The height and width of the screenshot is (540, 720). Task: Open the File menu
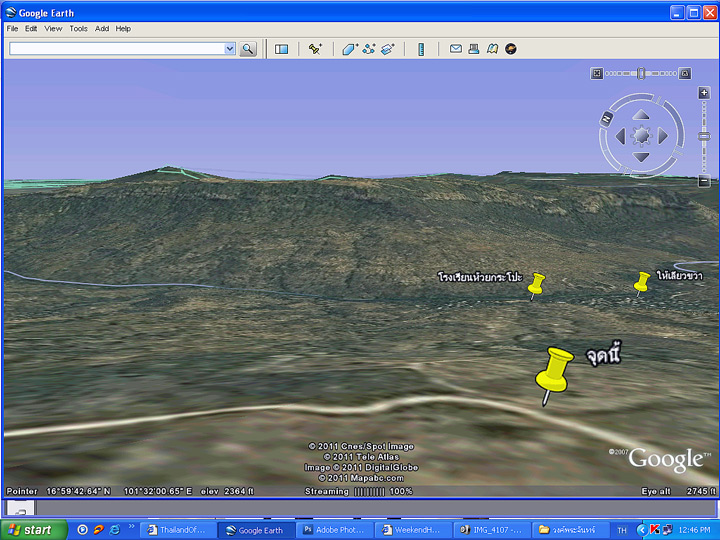pos(12,29)
